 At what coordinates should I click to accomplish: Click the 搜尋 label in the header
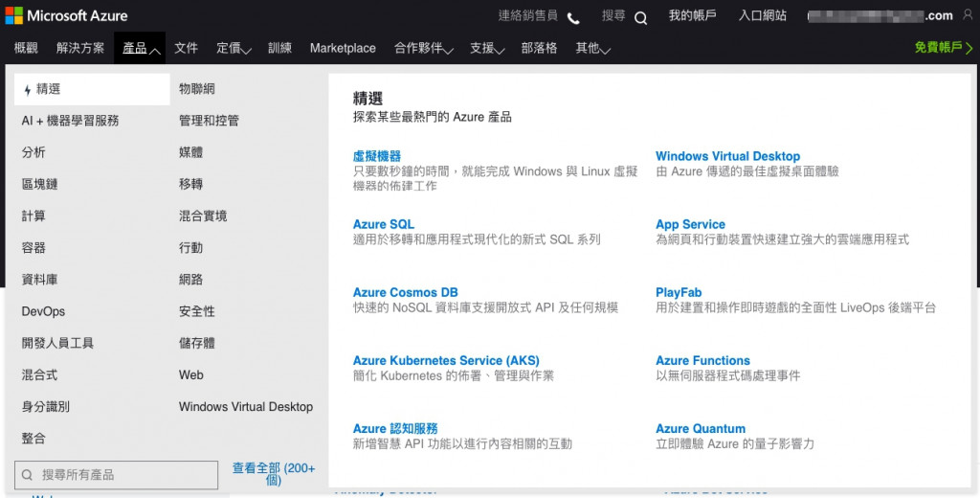613,15
